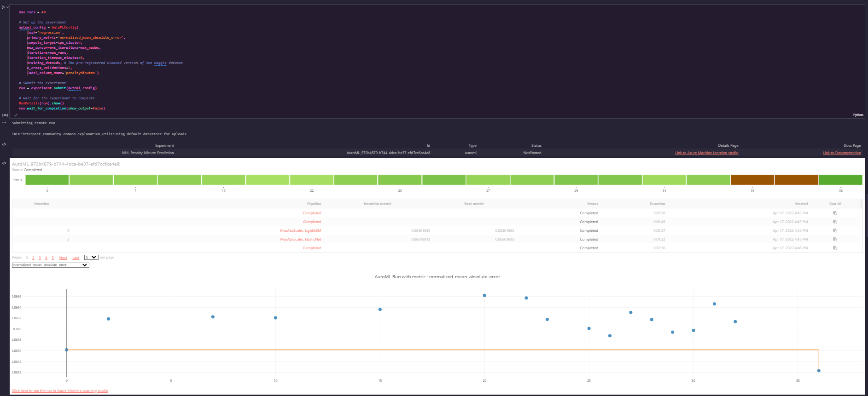Click the Iteration column header
The width and height of the screenshot is (868, 396).
[x=42, y=204]
